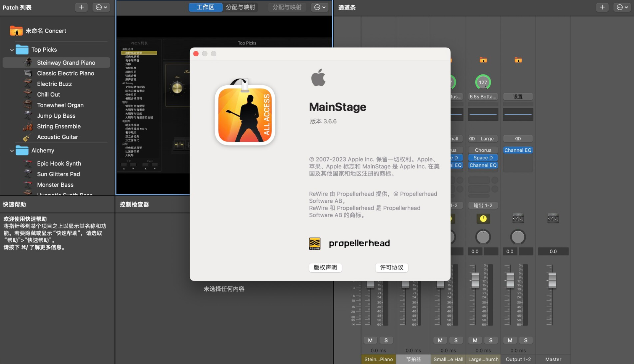Click the Epic Hook Synth patch icon
The width and height of the screenshot is (634, 364).
point(28,163)
